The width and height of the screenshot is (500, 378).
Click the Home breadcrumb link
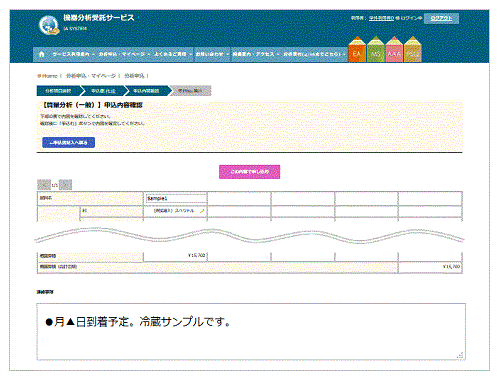[49, 76]
